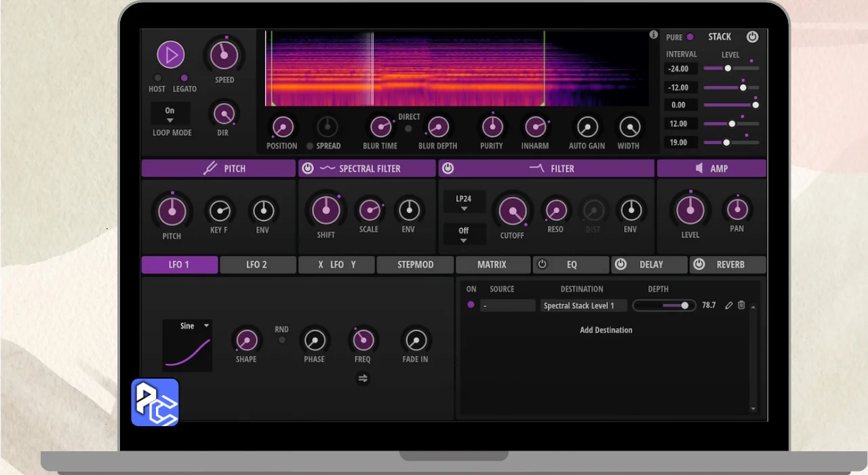Click the Add Destination button

click(606, 330)
